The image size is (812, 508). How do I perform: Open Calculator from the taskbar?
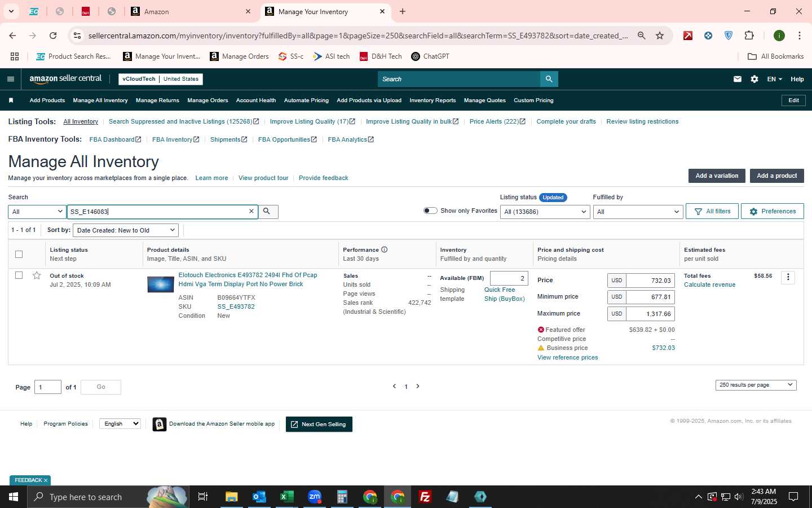click(x=342, y=497)
